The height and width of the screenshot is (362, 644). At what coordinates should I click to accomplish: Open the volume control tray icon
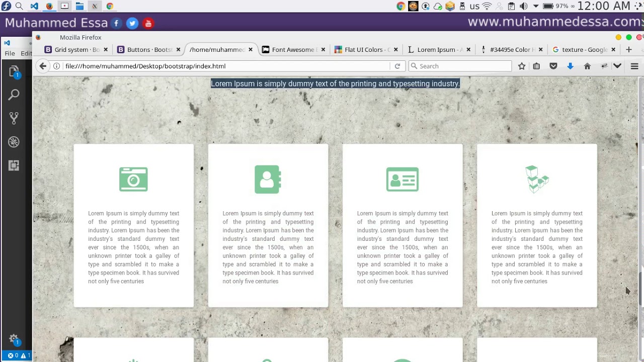[524, 6]
